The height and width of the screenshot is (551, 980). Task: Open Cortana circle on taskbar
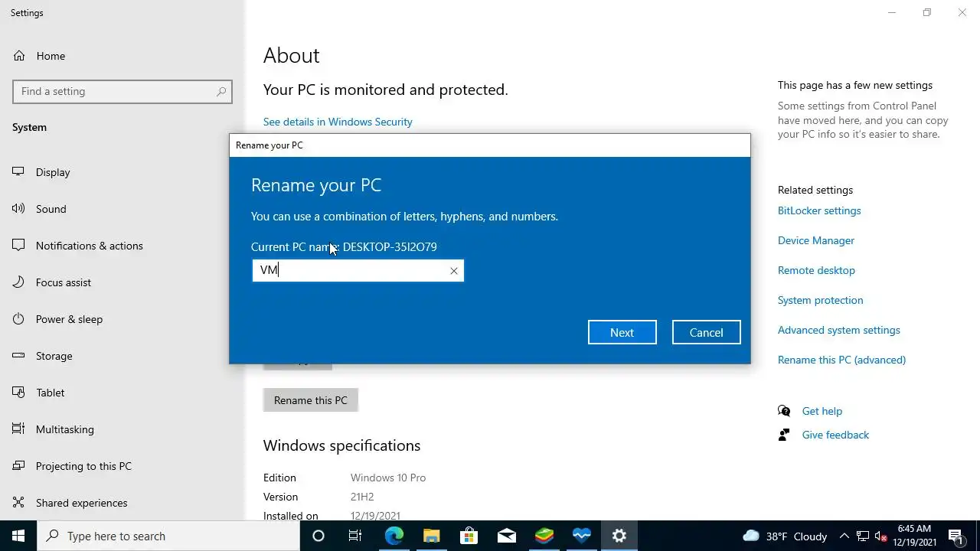pyautogui.click(x=318, y=536)
